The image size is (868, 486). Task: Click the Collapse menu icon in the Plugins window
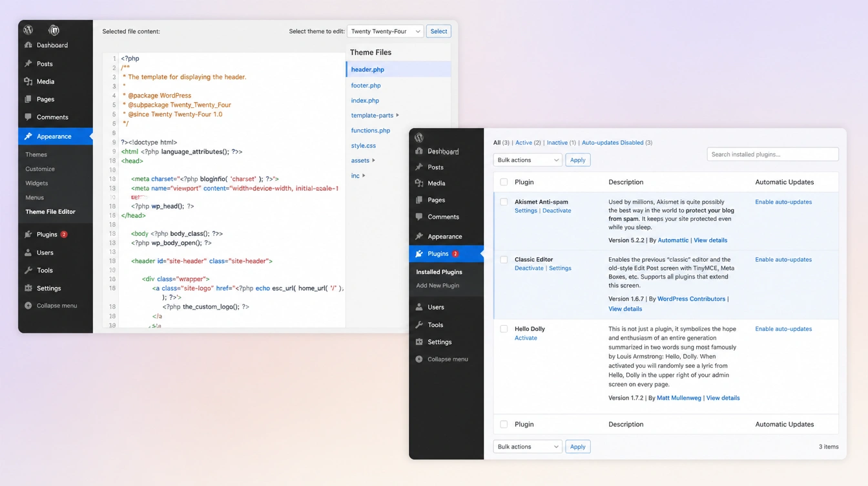pos(419,359)
